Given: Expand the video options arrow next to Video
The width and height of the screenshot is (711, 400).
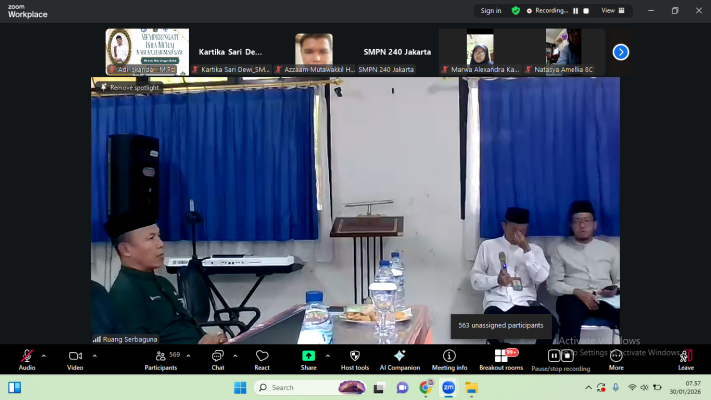Looking at the screenshot, I should point(94,355).
